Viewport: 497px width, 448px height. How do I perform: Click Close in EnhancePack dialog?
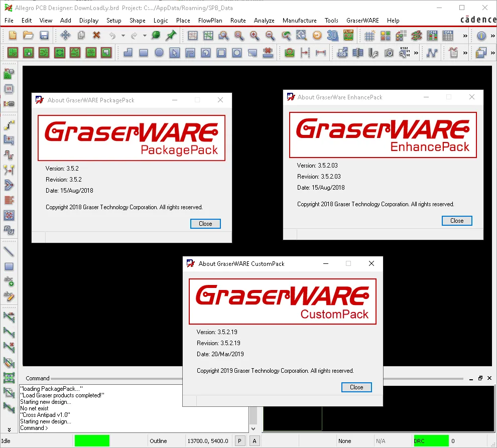click(457, 221)
